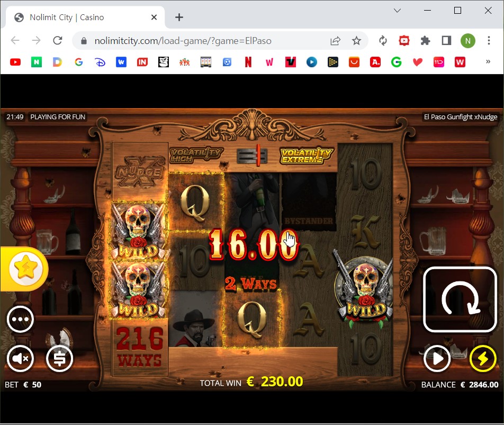This screenshot has width=504, height=425.
Task: Click the refresh arrows extension icon
Action: 383,41
